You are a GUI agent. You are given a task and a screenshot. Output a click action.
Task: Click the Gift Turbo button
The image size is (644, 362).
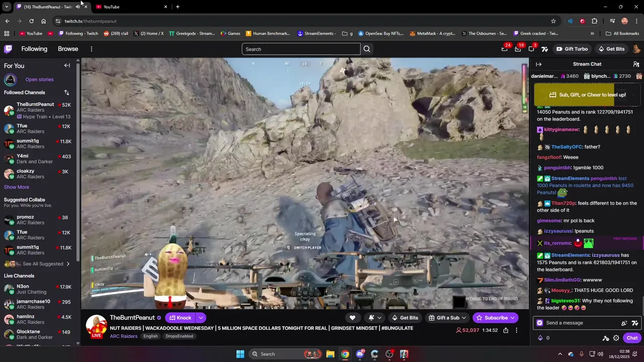click(x=572, y=49)
